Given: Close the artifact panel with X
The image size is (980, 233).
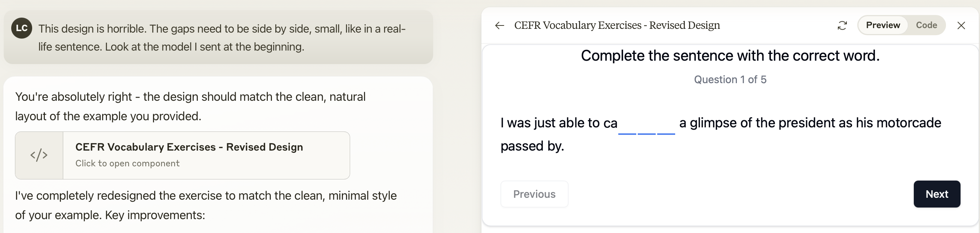Looking at the screenshot, I should (961, 25).
